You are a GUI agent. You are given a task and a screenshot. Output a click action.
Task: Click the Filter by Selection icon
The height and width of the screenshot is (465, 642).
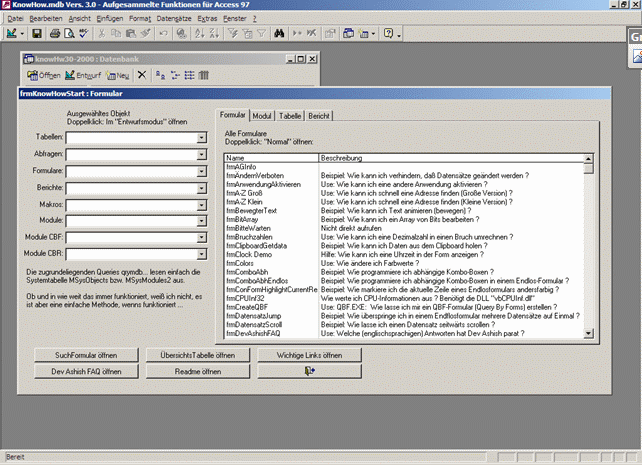(x=233, y=34)
